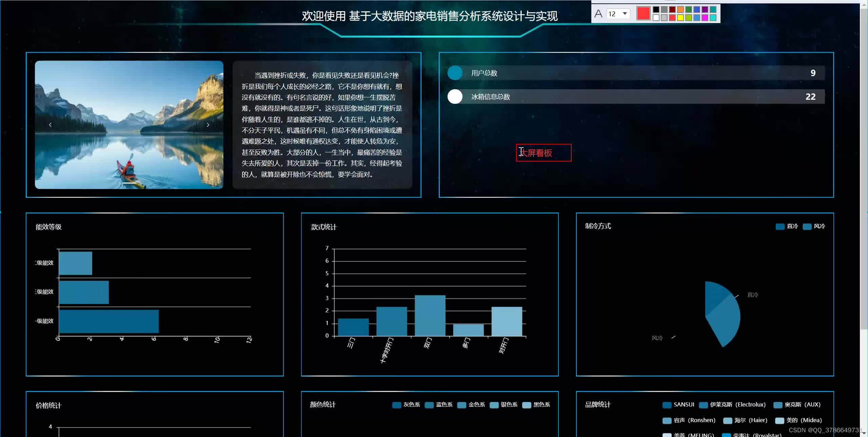Click the white circle icon beside 冰箱信息总数
Screen dimensions: 868x437
[x=455, y=97]
